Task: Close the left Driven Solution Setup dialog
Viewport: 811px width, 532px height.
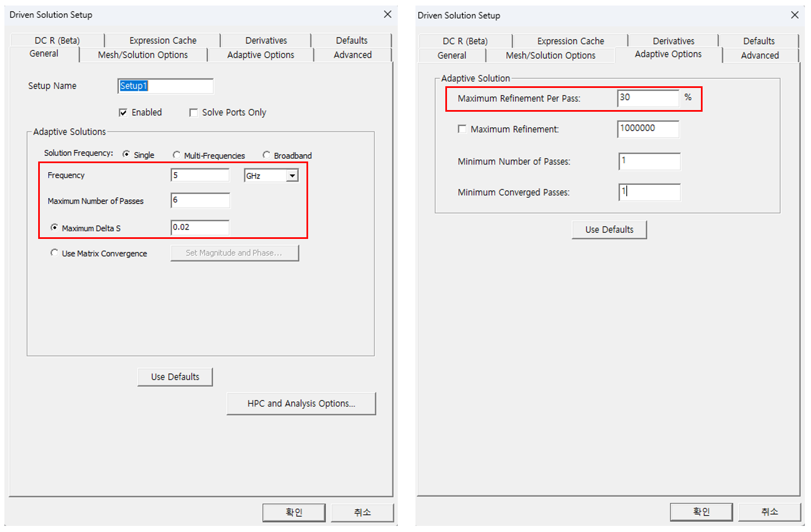Action: tap(387, 14)
